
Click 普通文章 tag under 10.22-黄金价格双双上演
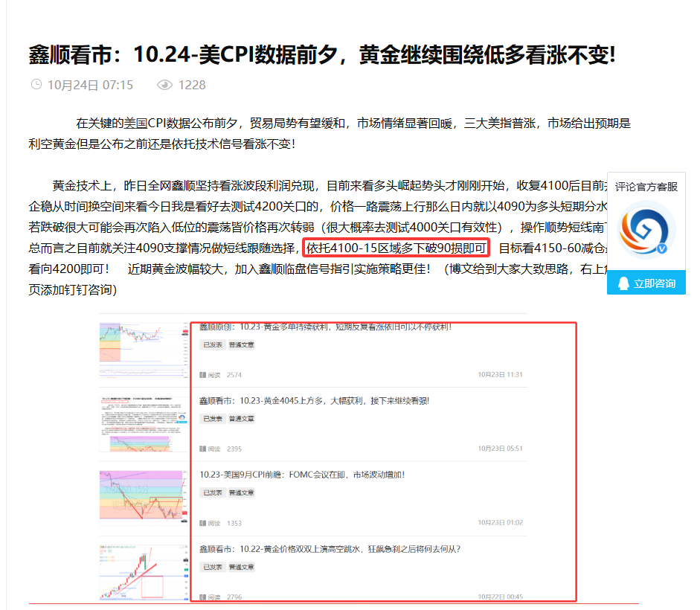242,567
